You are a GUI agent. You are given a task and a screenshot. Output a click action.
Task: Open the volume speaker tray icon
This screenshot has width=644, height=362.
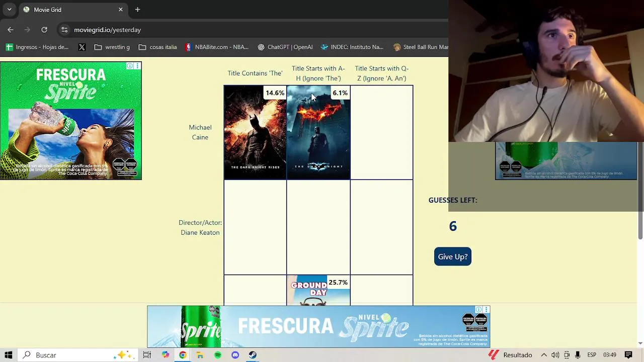(x=555, y=355)
